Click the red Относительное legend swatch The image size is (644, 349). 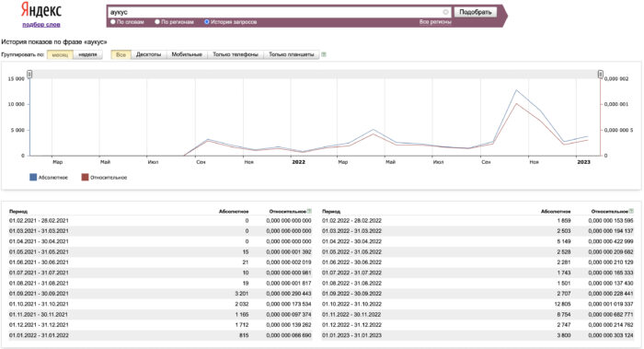click(85, 177)
